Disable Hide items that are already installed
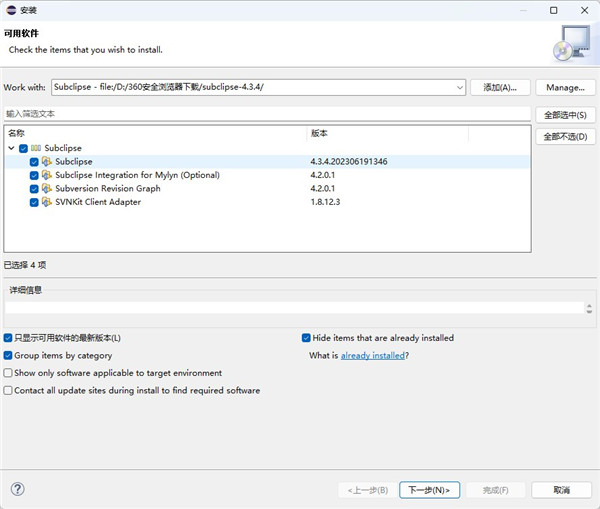Screen dimensions: 600x509 (x=306, y=338)
